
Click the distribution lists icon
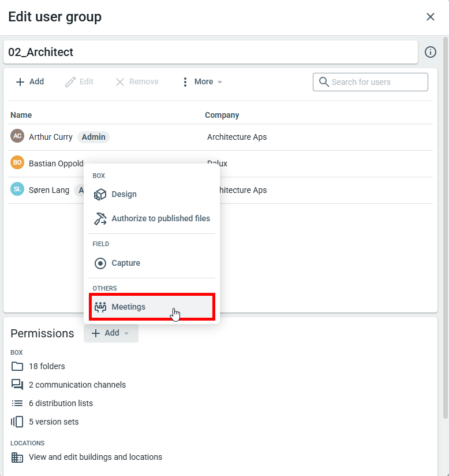tap(17, 403)
